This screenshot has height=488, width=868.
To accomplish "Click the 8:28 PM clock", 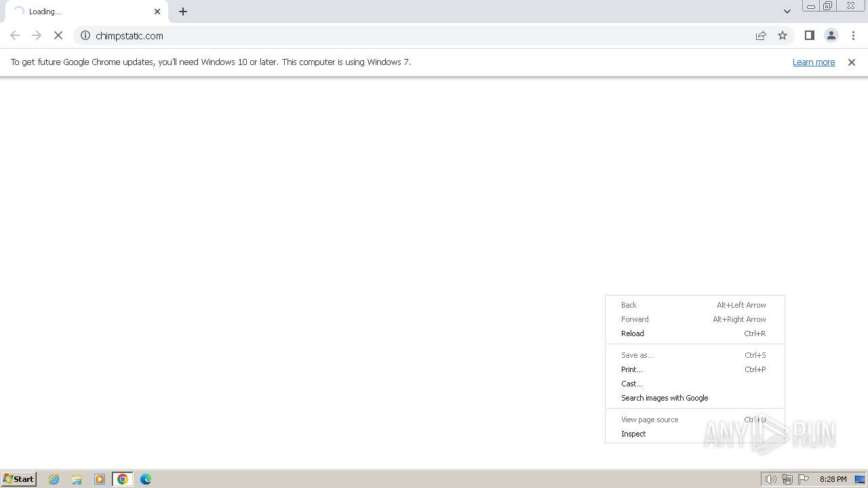I will (833, 479).
